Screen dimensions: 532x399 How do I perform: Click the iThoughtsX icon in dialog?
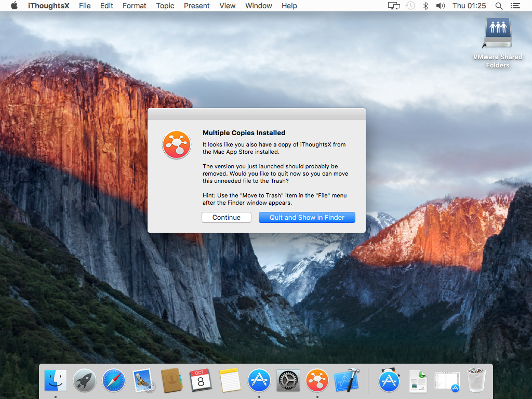click(177, 144)
